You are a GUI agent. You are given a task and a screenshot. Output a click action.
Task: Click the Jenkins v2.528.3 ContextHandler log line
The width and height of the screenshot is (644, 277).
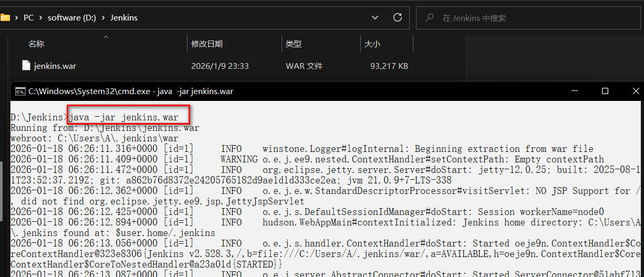point(326,254)
